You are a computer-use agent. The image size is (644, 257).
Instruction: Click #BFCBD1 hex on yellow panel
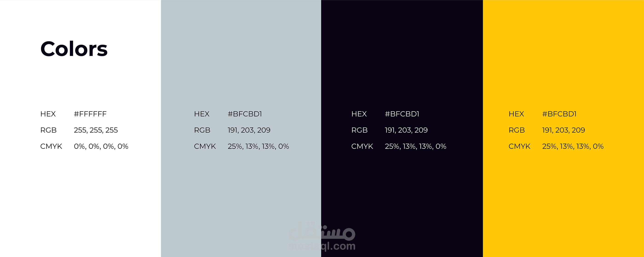tap(559, 114)
